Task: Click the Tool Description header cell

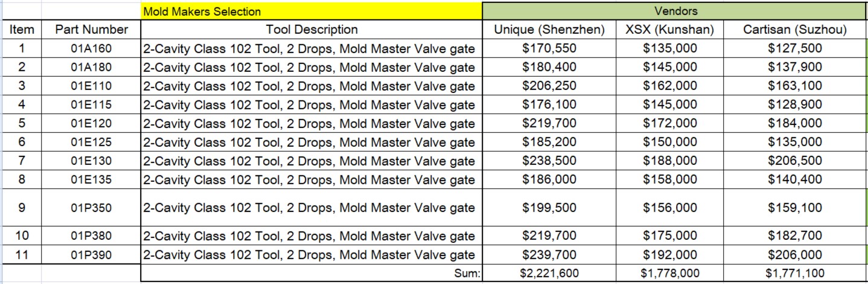Action: click(x=311, y=30)
